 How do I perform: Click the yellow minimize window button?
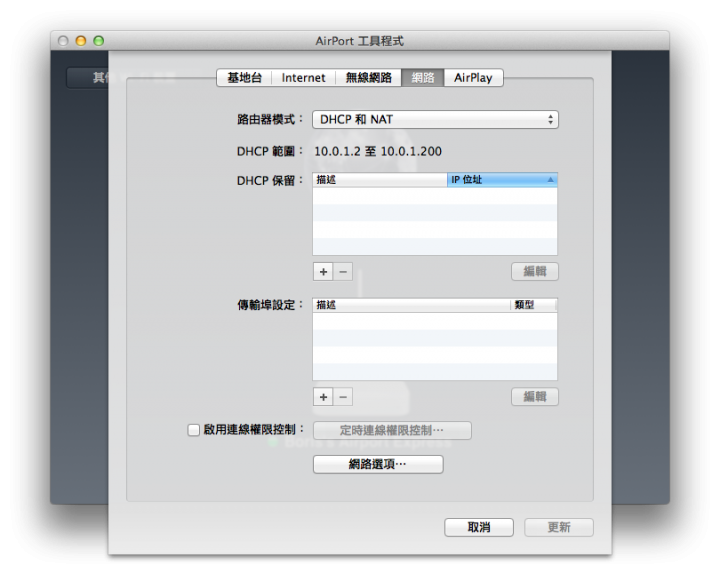[x=81, y=41]
